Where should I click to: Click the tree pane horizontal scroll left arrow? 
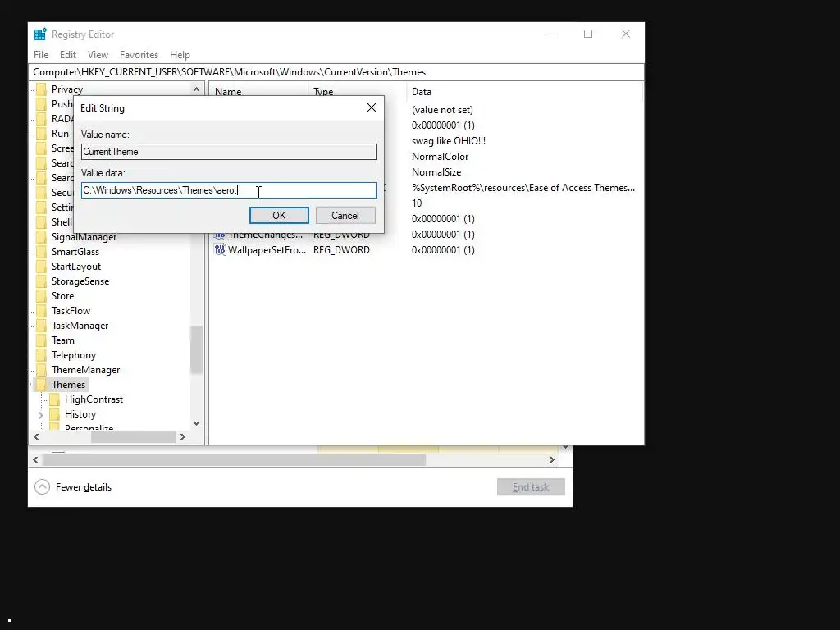point(36,436)
